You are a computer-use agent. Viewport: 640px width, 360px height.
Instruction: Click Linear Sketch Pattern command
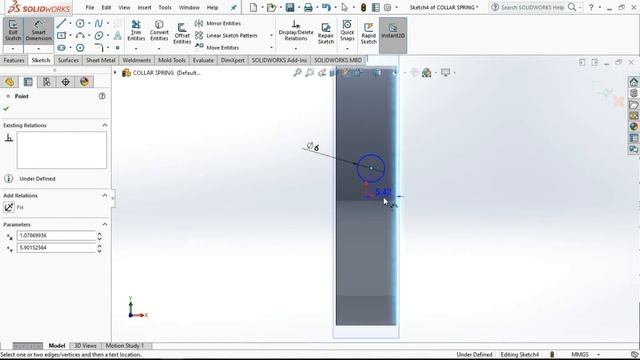[x=226, y=36]
